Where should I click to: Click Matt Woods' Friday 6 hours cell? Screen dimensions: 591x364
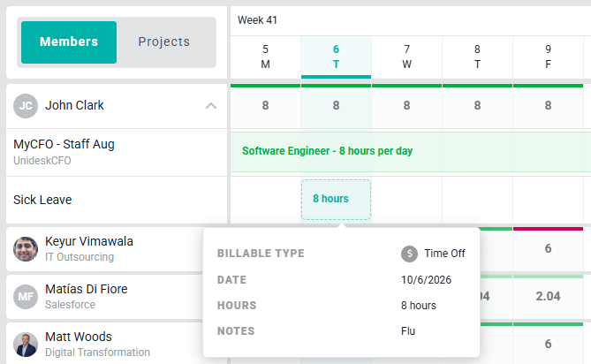pyautogui.click(x=548, y=344)
